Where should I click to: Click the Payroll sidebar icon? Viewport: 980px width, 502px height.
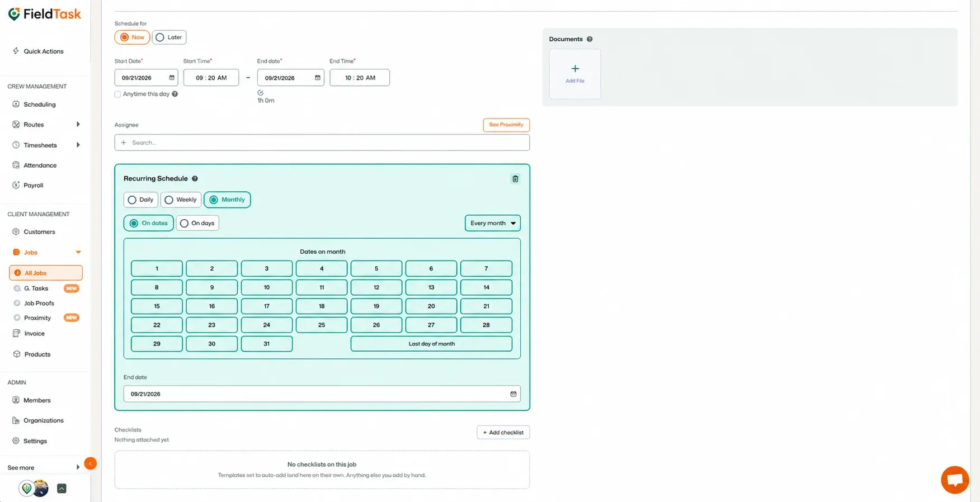pyautogui.click(x=16, y=185)
